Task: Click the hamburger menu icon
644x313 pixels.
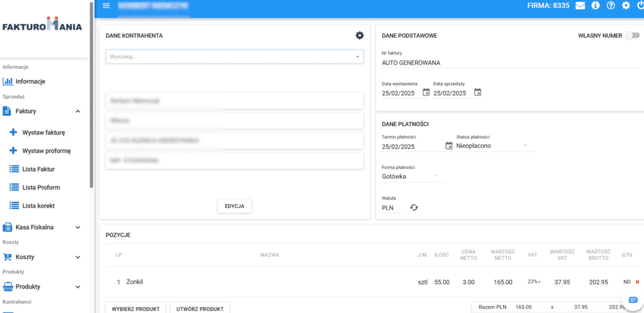Action: (106, 6)
